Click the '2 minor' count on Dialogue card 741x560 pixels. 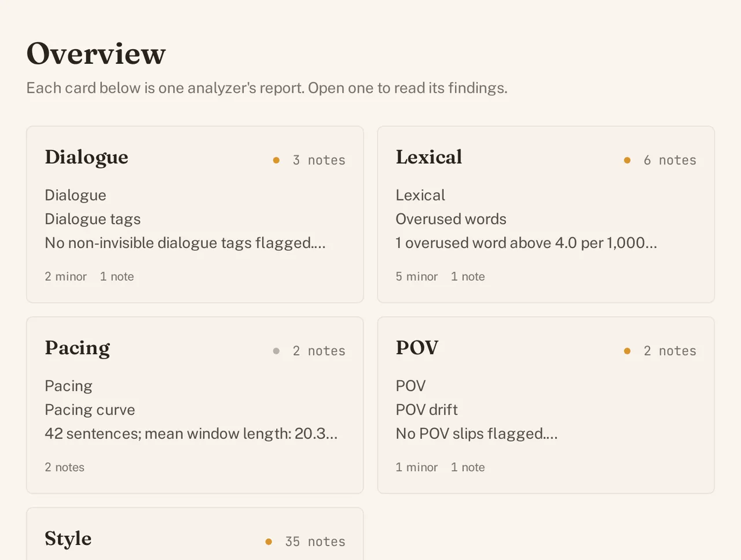coord(65,277)
